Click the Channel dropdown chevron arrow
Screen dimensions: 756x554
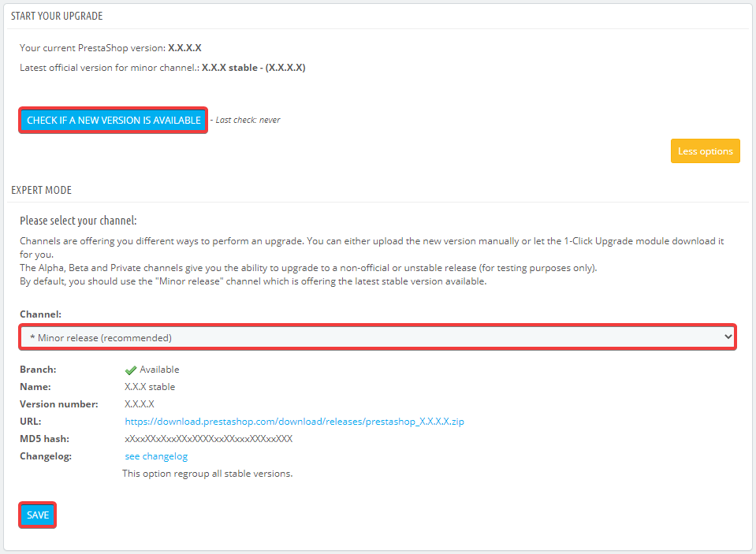coord(727,337)
